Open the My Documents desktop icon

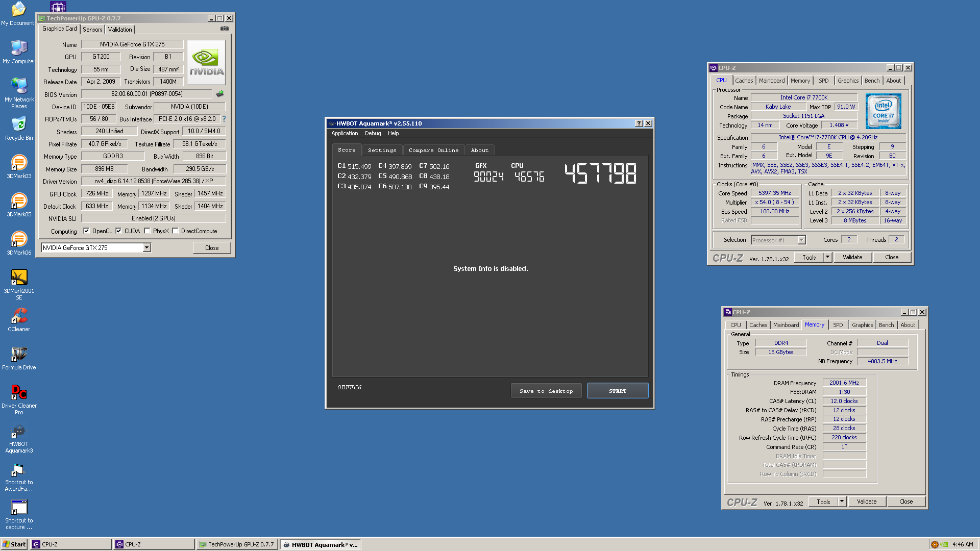click(x=19, y=14)
